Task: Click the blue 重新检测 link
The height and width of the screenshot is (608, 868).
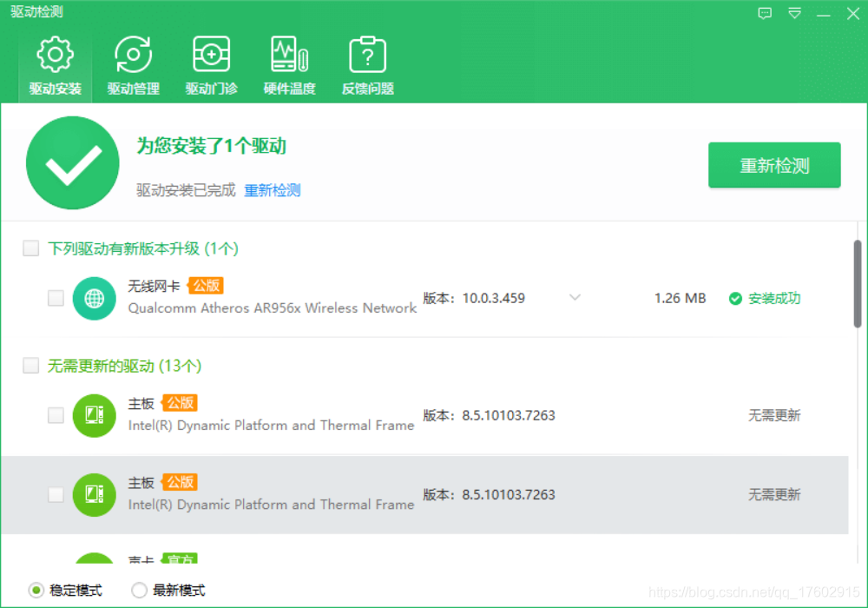Action: [x=273, y=190]
